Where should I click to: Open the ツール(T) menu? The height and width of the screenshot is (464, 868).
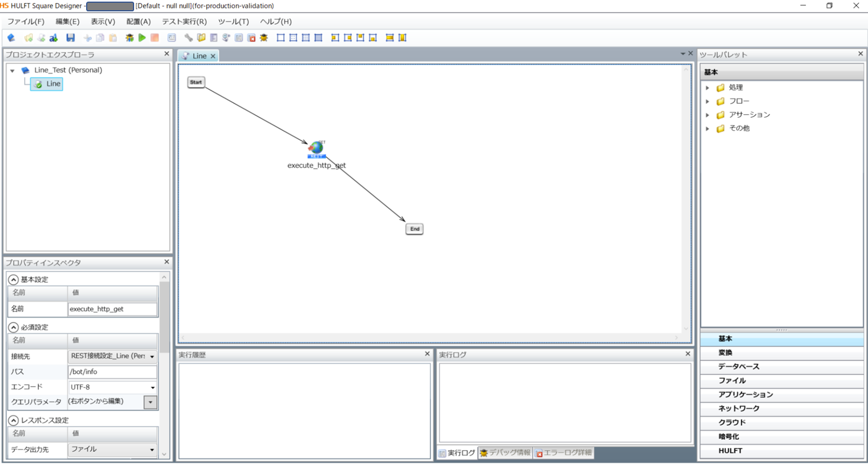[x=233, y=22]
